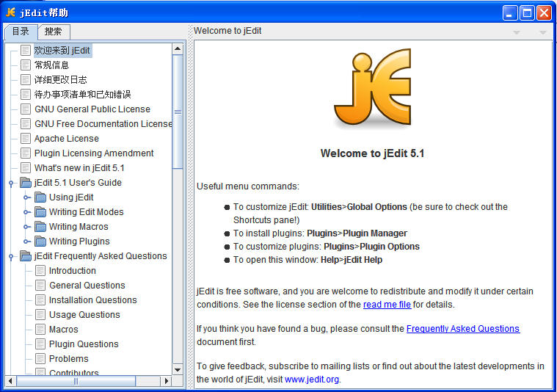Click the tree's horizontal scrollbar left arrow
Image resolution: width=557 pixels, height=392 pixels.
10,381
